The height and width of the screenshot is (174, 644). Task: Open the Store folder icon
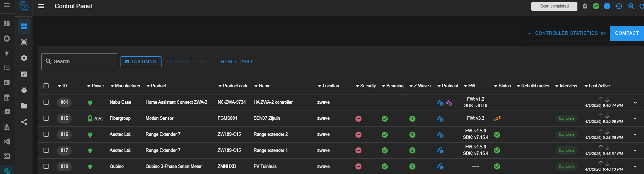coord(24,106)
